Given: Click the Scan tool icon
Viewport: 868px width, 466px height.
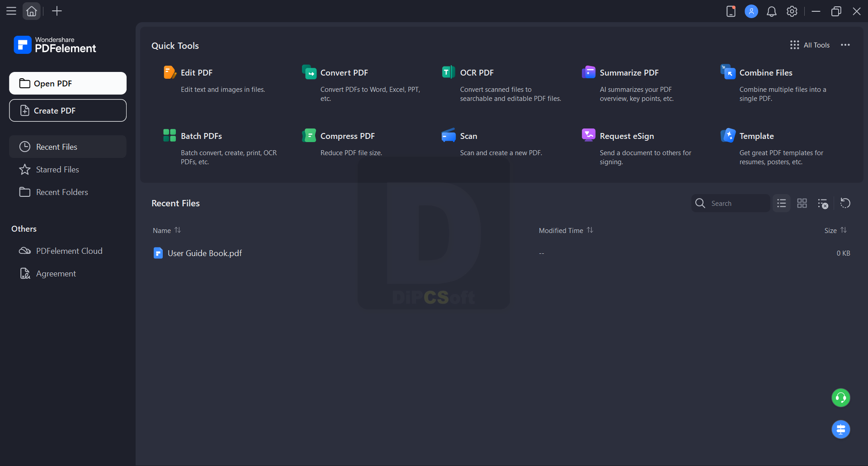Looking at the screenshot, I should tap(448, 135).
